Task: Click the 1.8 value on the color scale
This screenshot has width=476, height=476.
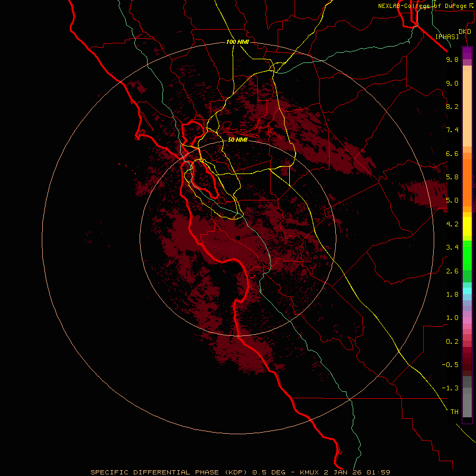Action: pos(452,295)
